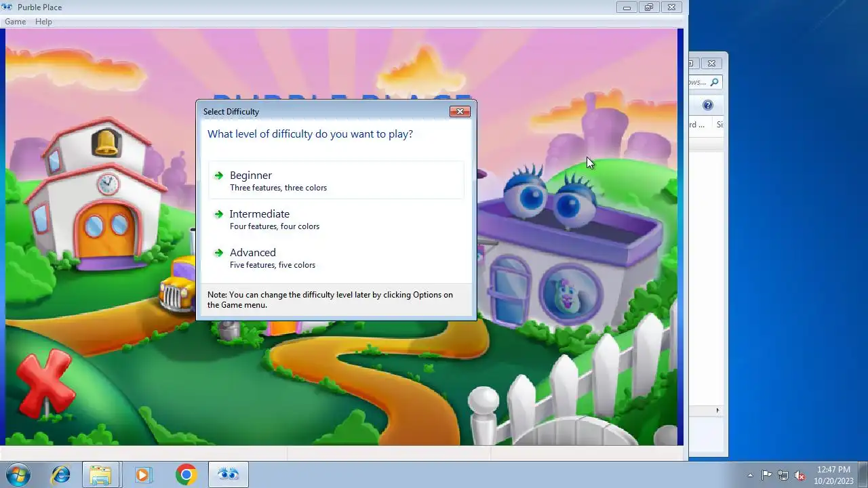Click the green arrow beside Beginner
Image resolution: width=868 pixels, height=488 pixels.
[218, 176]
